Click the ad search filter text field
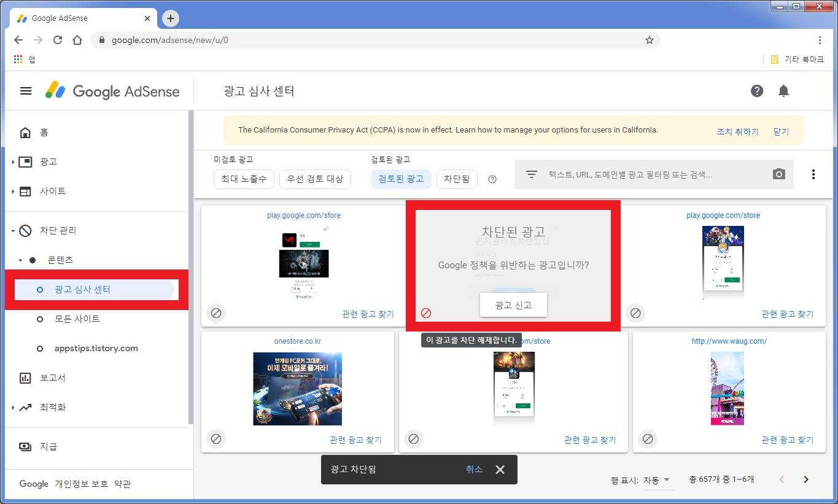The width and height of the screenshot is (838, 504). pyautogui.click(x=654, y=175)
